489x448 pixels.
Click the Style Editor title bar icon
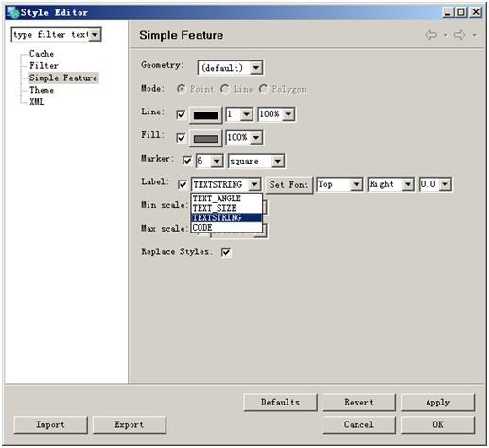(x=13, y=12)
